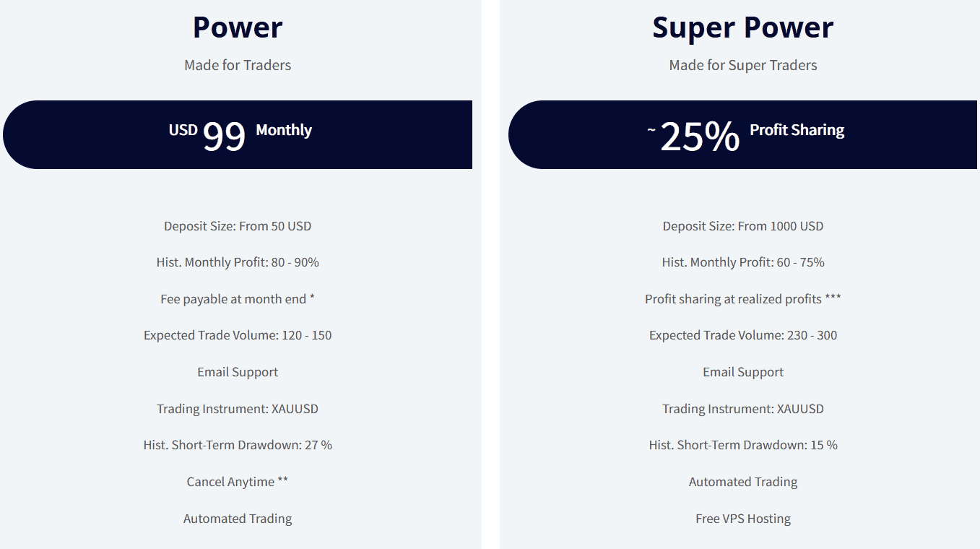
Task: Click the Power plan heading
Action: click(238, 27)
